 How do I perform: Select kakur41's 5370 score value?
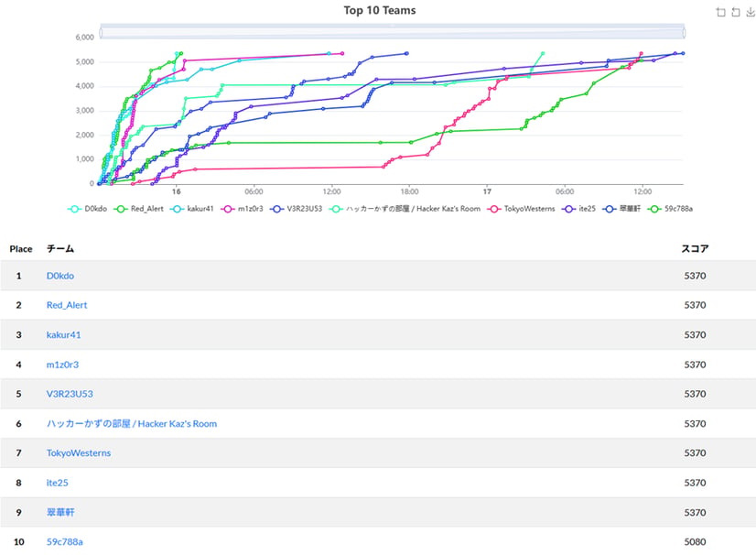(x=695, y=335)
